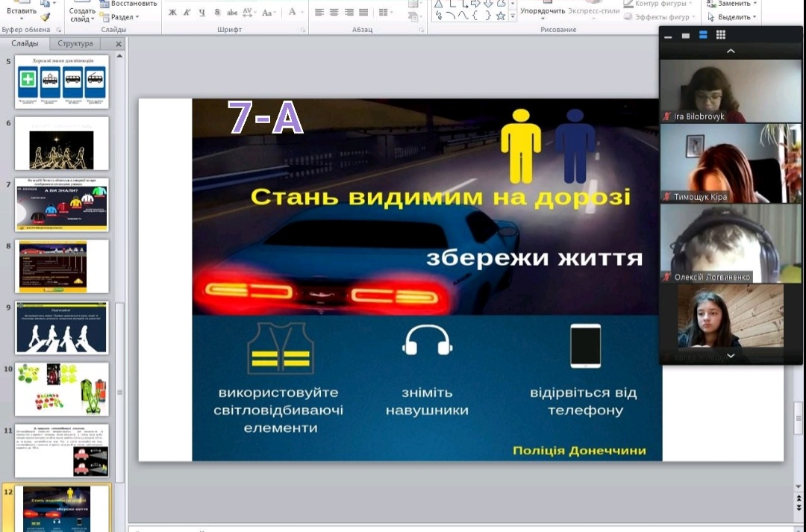Center-align the paragraph text

[334, 13]
